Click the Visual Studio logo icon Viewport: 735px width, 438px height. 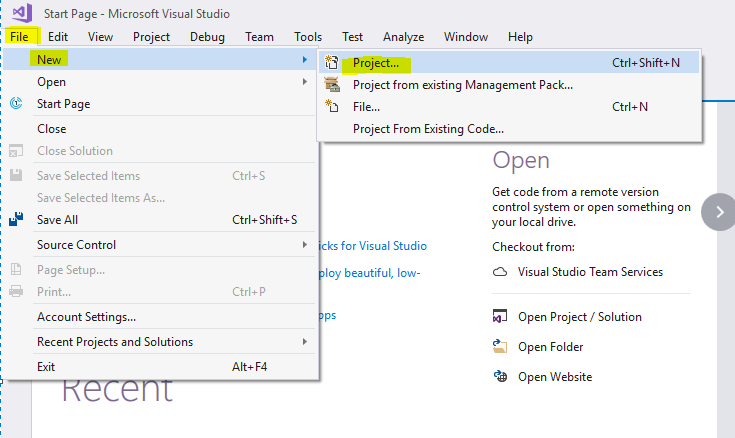tap(22, 13)
